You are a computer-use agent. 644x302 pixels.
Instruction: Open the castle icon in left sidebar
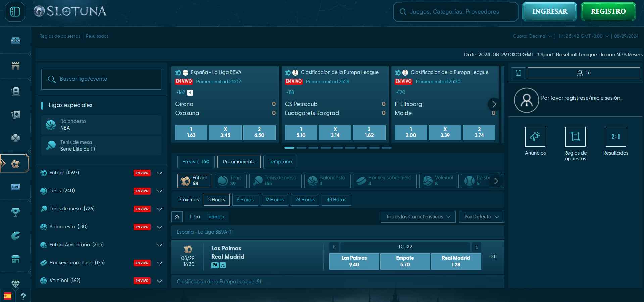tap(15, 66)
